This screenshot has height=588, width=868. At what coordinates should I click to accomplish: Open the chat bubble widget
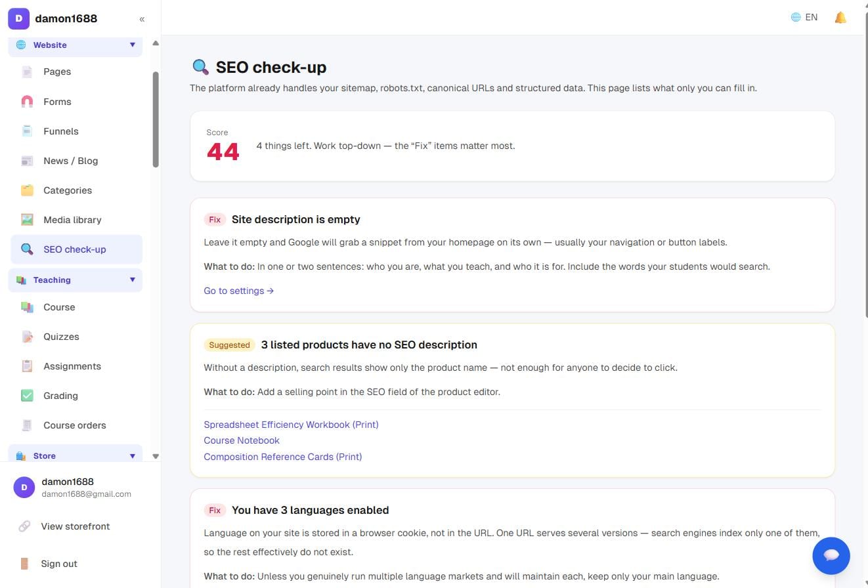point(831,555)
